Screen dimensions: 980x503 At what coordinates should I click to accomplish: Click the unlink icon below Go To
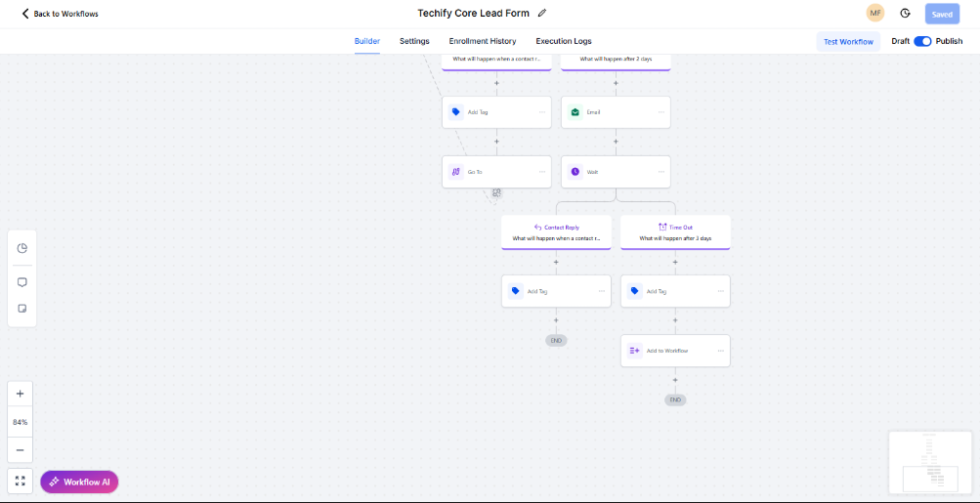tap(497, 193)
